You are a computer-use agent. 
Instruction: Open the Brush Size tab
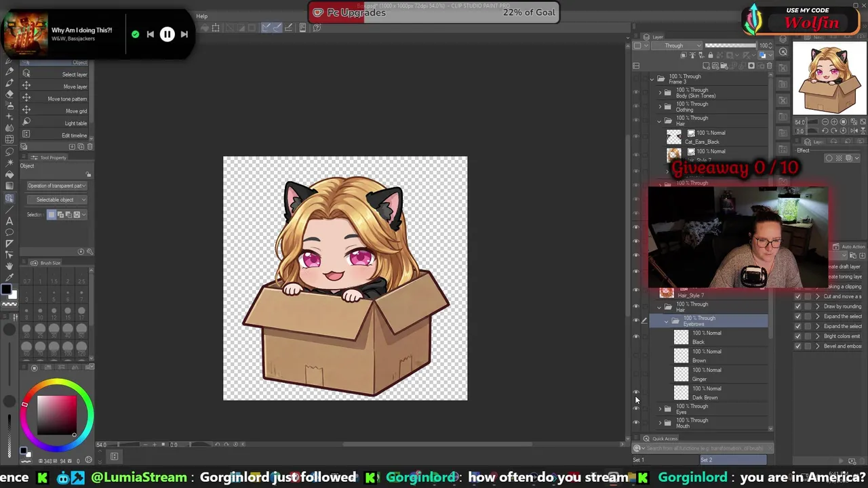(x=46, y=263)
